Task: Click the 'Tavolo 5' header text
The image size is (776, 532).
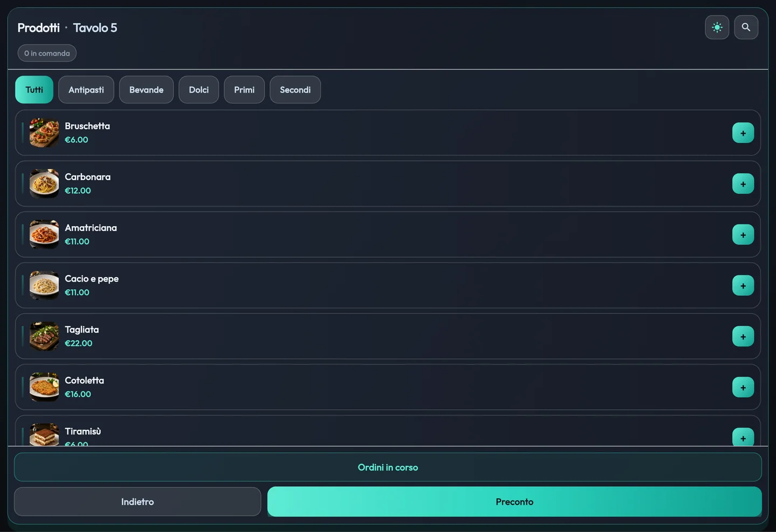Action: pos(95,28)
